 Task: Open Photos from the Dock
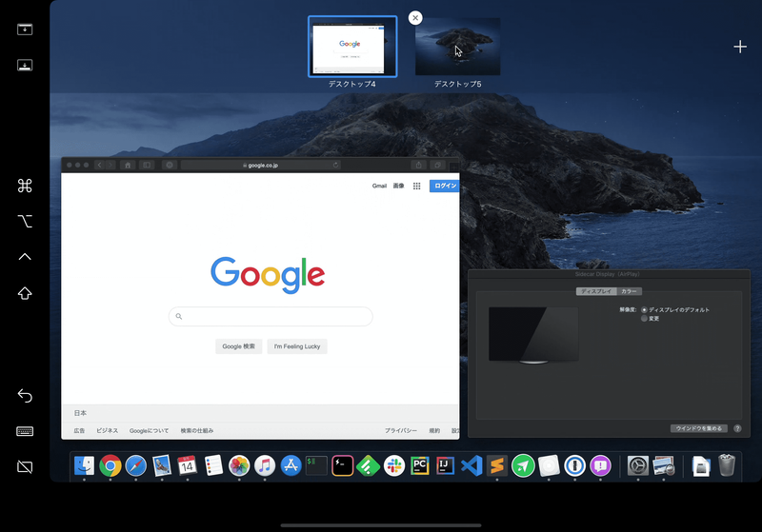click(x=239, y=466)
